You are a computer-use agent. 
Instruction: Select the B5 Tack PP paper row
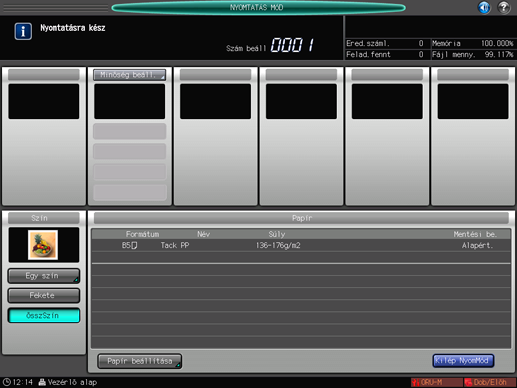click(x=301, y=245)
